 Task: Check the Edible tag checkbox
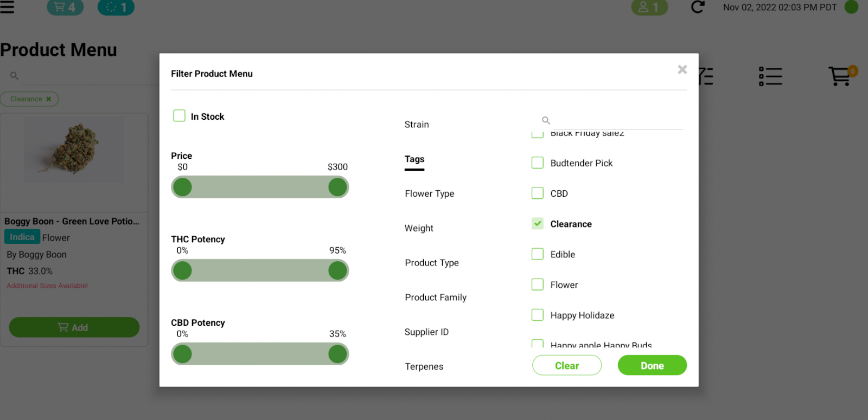[x=538, y=254]
